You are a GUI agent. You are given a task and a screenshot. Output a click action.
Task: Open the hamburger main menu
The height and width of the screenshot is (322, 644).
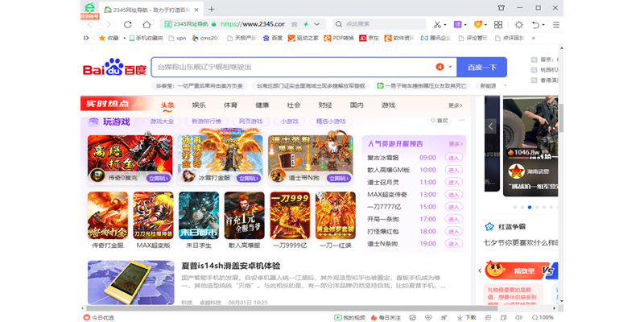556,25
